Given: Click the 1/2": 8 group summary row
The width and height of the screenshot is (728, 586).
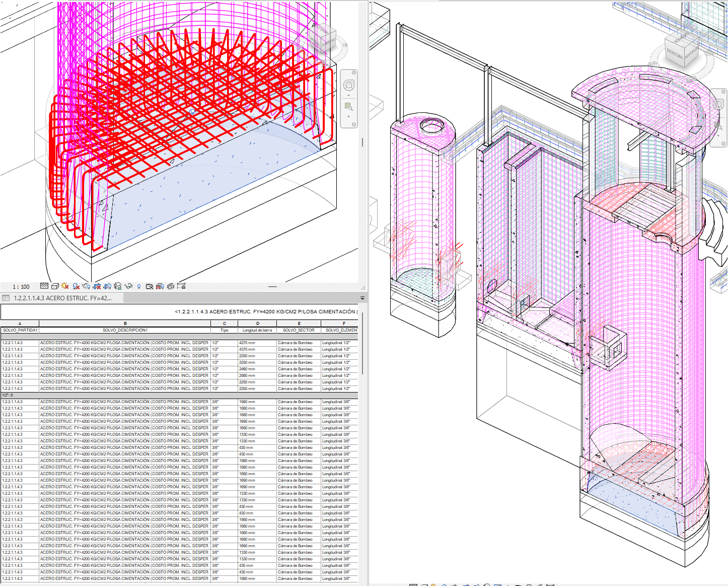Looking at the screenshot, I should coord(179,395).
